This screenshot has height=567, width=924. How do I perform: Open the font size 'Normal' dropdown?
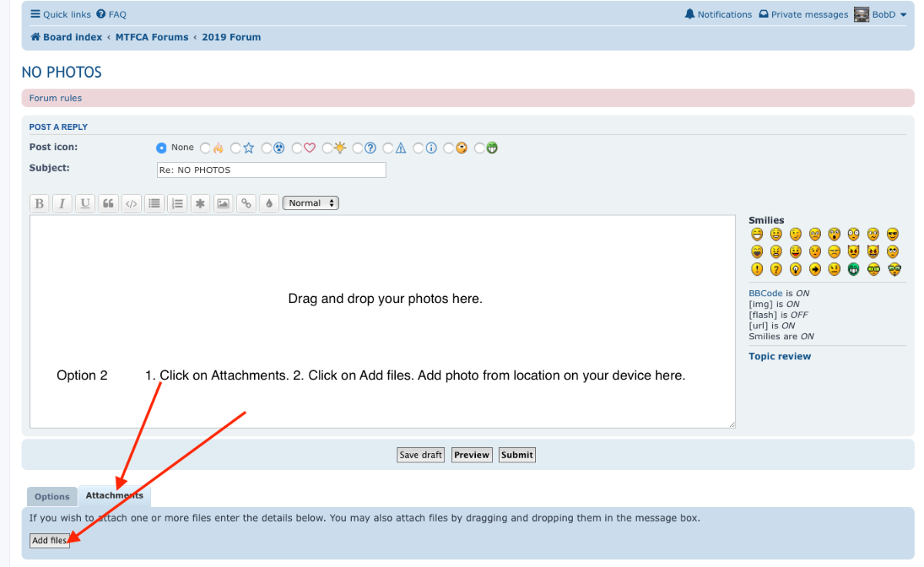pos(310,203)
